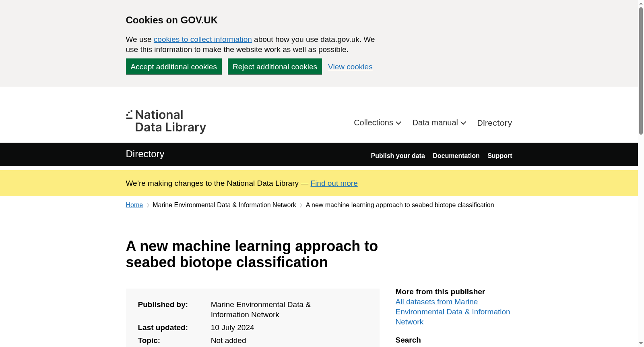Click the seabed biotope classification page title
The width and height of the screenshot is (644, 347).
coord(252,254)
